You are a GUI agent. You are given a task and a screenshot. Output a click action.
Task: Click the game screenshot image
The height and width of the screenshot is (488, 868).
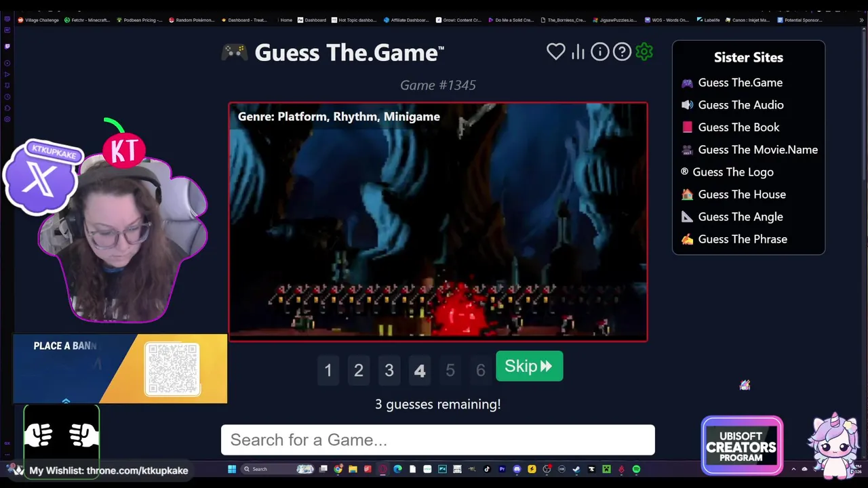(x=438, y=222)
